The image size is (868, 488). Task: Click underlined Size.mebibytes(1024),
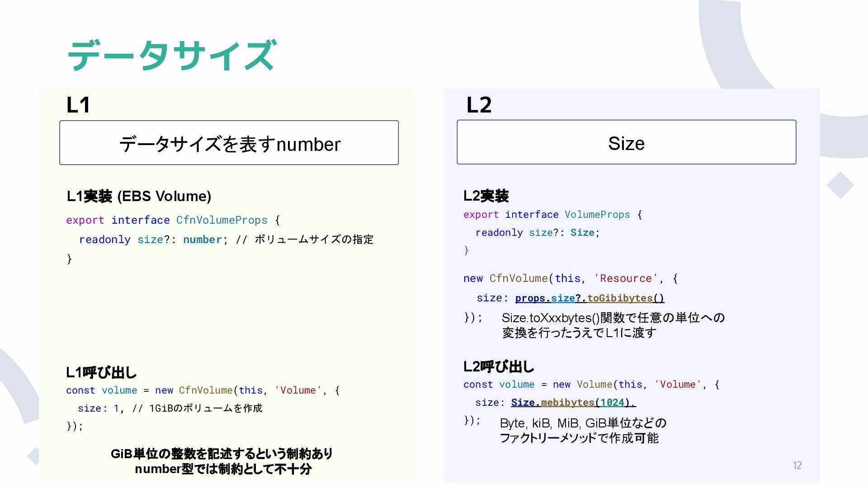(573, 403)
